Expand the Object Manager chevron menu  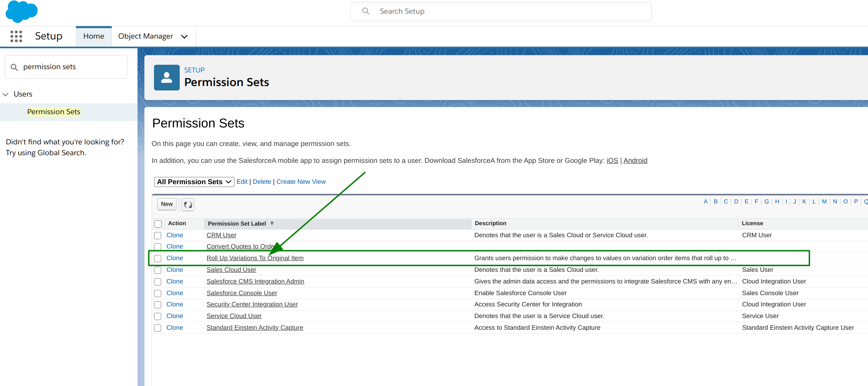185,37
